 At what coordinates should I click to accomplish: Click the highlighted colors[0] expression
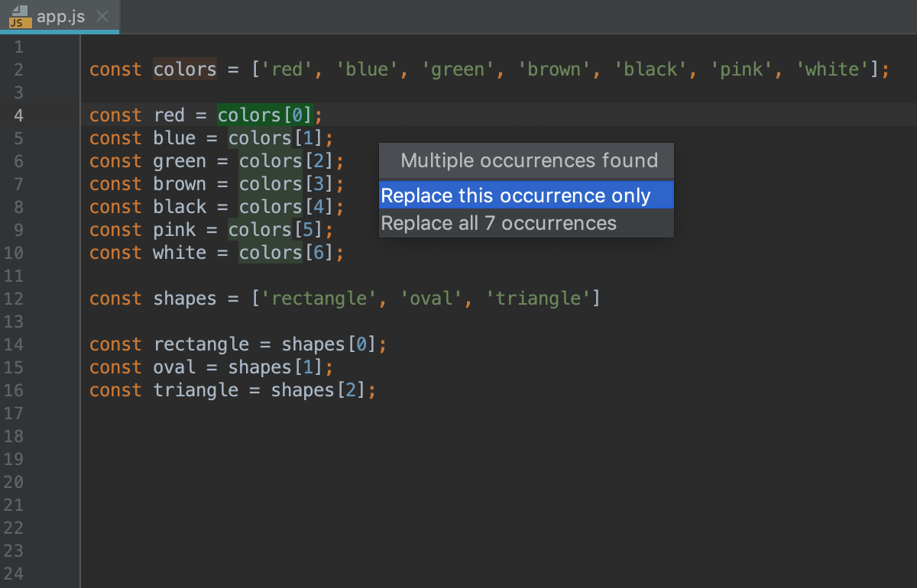[265, 115]
